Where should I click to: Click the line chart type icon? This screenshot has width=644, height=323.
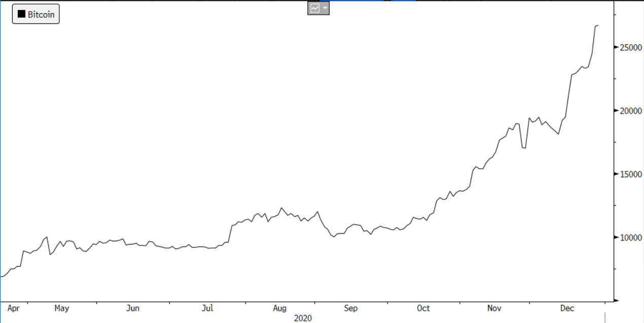(314, 8)
